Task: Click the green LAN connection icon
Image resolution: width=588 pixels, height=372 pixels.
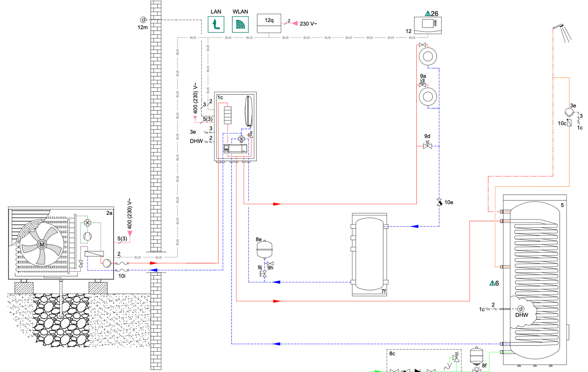Action: 216,25
